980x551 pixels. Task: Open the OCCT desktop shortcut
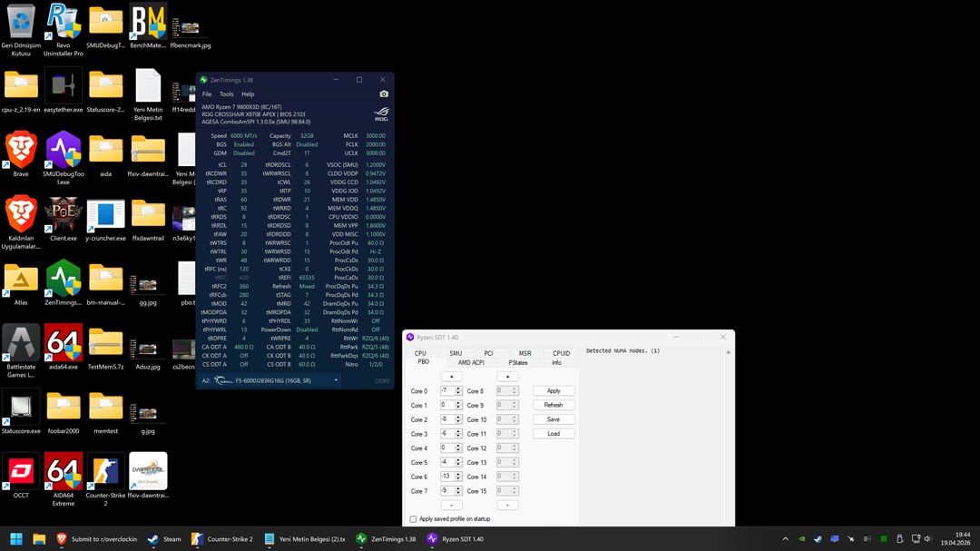(21, 473)
